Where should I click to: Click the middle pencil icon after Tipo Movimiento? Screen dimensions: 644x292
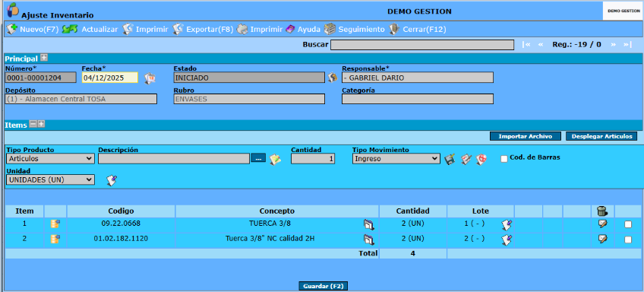(466, 159)
